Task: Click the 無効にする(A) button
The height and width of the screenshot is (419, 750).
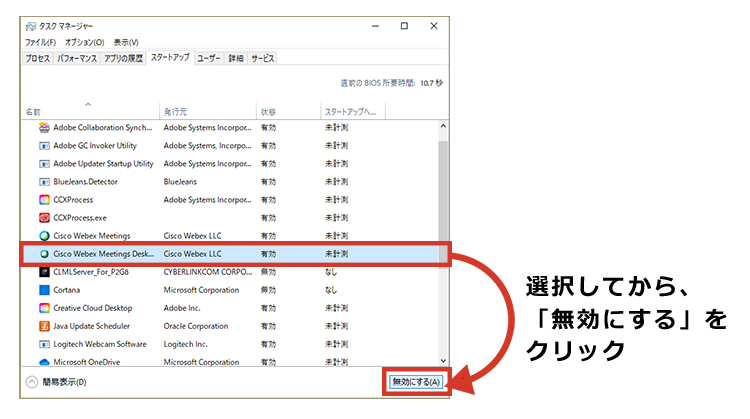Action: click(416, 382)
